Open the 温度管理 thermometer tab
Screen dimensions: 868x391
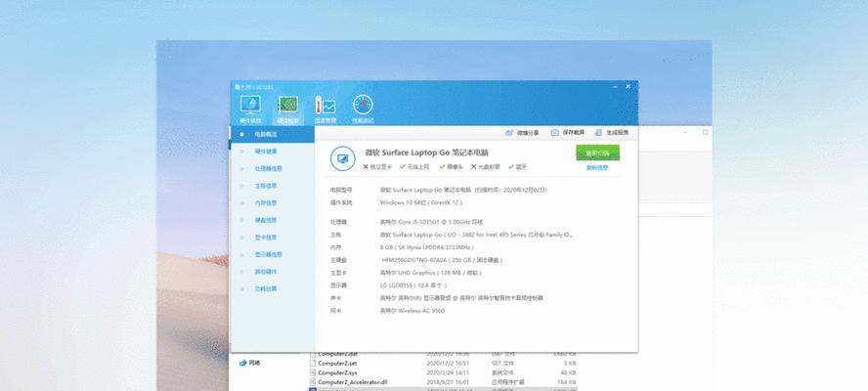(x=325, y=109)
